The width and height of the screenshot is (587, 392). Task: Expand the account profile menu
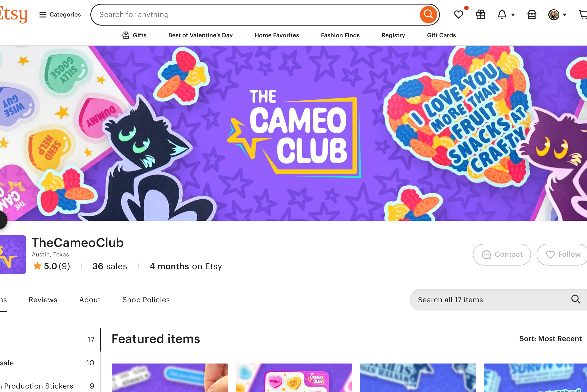click(557, 14)
